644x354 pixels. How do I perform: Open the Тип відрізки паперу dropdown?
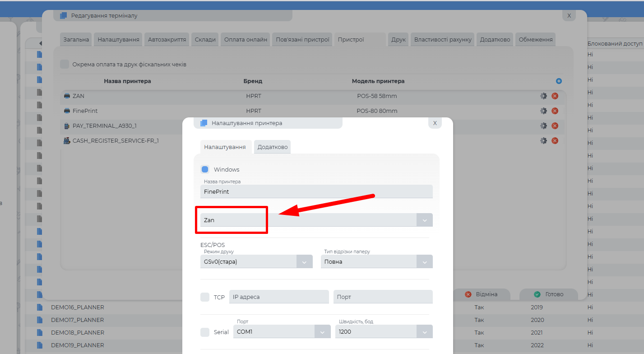424,262
